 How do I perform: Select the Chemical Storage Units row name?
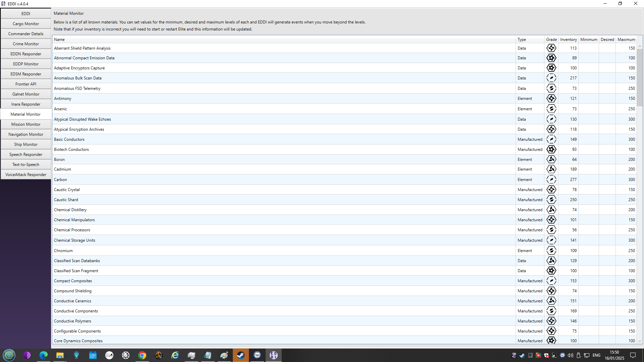click(x=74, y=240)
